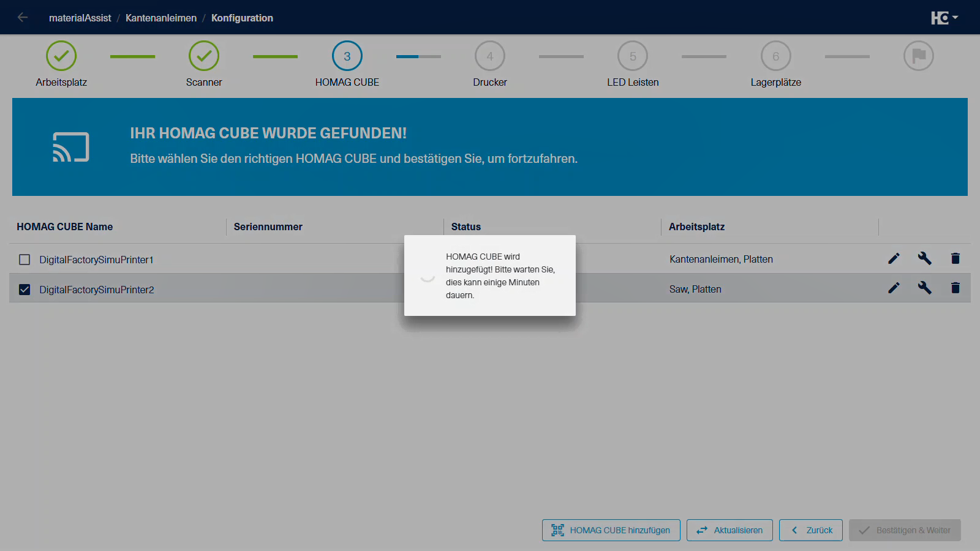Click Arbeitsplatz column header

[x=697, y=227]
